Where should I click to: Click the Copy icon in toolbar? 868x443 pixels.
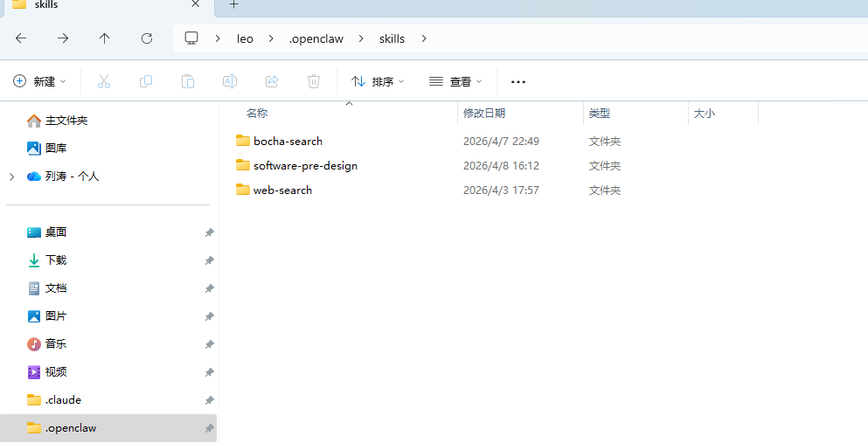pos(146,81)
